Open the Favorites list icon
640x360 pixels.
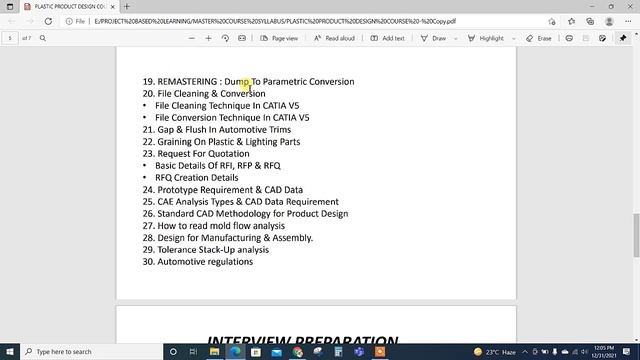click(571, 21)
